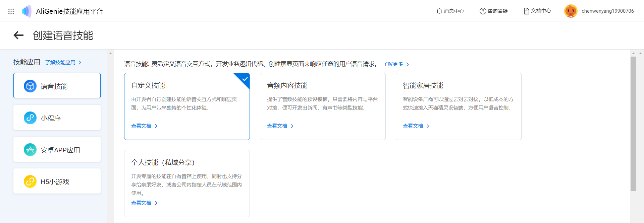The image size is (644, 223).
Task: Click username chenwenyang19900706
Action: coord(608,11)
